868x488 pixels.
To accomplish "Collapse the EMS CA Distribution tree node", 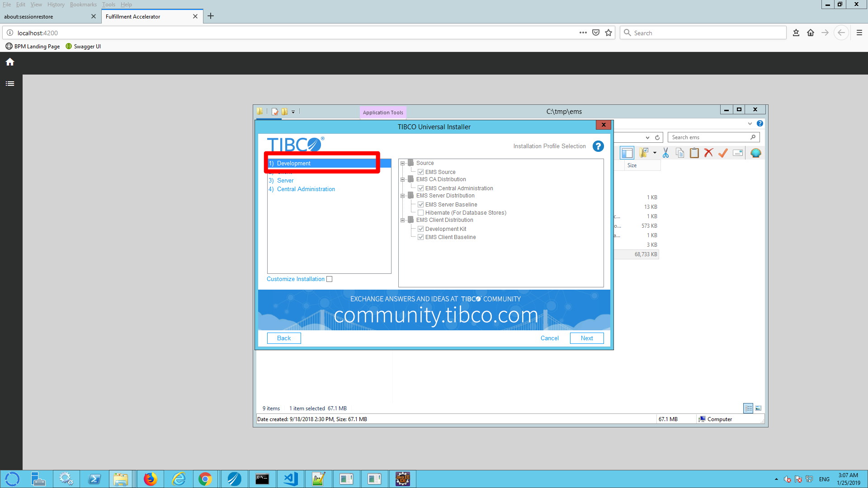I will (x=402, y=179).
